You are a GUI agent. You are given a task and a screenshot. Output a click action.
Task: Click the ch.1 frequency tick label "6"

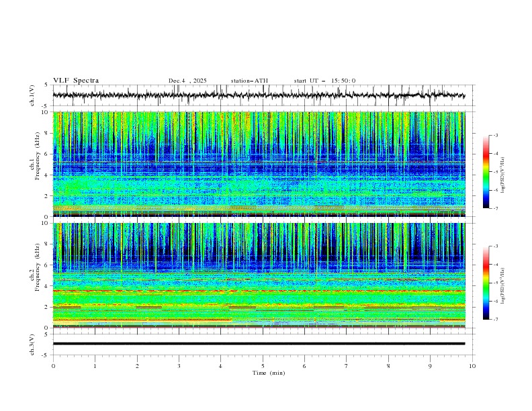coord(47,154)
